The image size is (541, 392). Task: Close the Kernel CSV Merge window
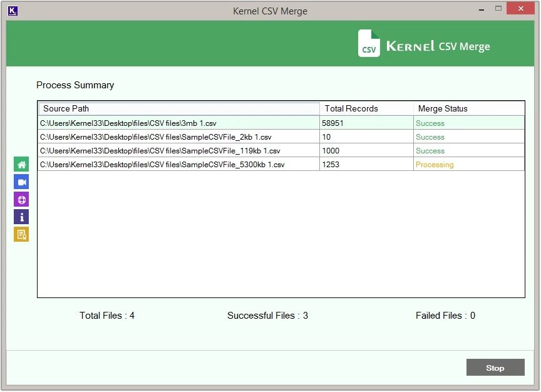[520, 8]
